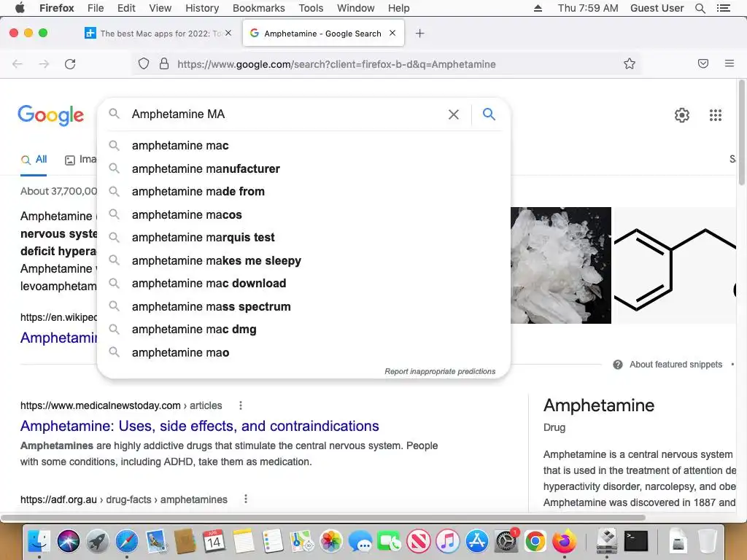Close 'The best Mac apps' tab

[x=228, y=33]
